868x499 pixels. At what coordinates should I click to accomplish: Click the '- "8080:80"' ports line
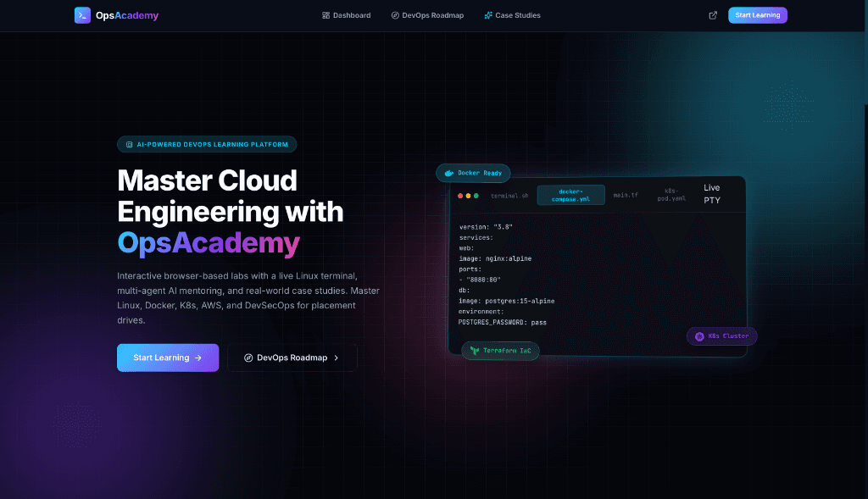click(480, 280)
